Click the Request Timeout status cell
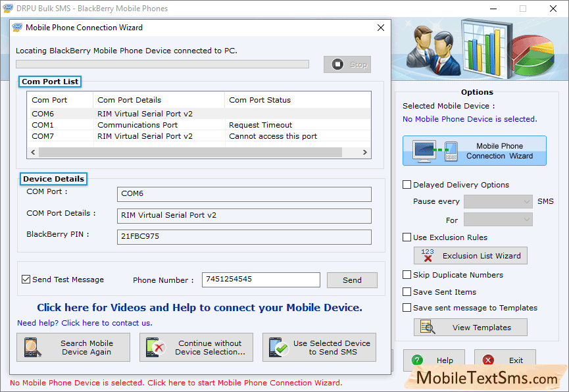 click(260, 125)
